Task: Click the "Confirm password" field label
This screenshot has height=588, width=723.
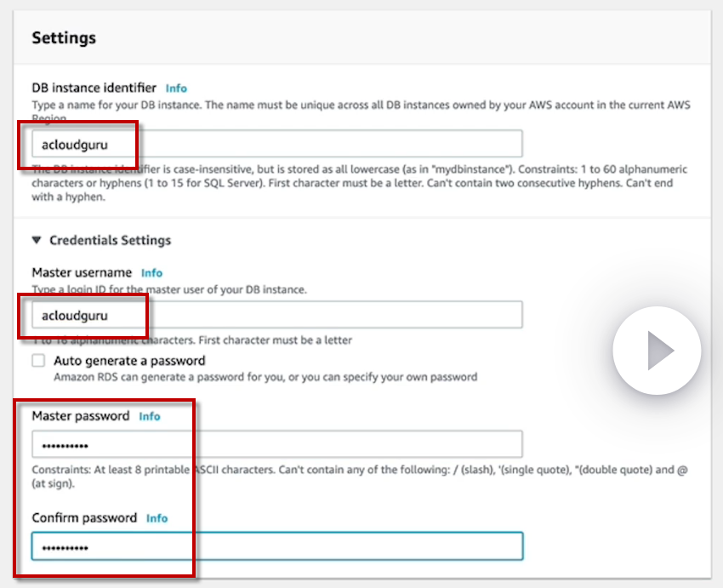Action: click(x=84, y=517)
